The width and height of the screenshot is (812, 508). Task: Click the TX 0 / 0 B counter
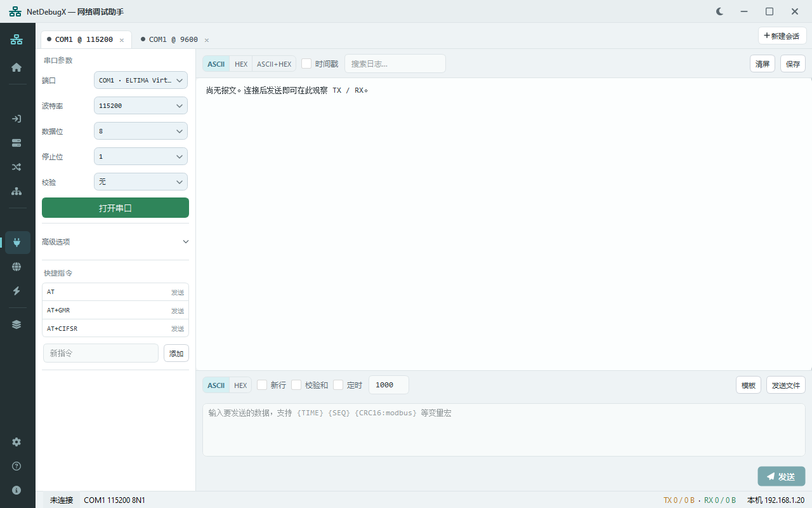[679, 500]
